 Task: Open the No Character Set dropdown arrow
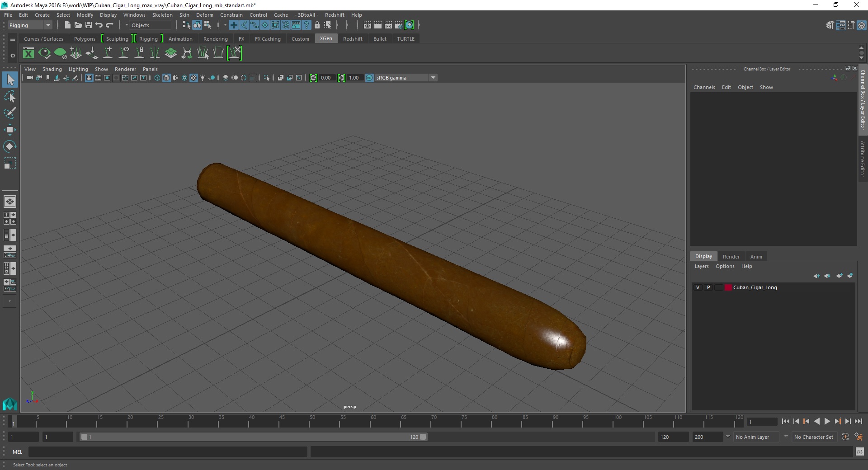(x=786, y=437)
